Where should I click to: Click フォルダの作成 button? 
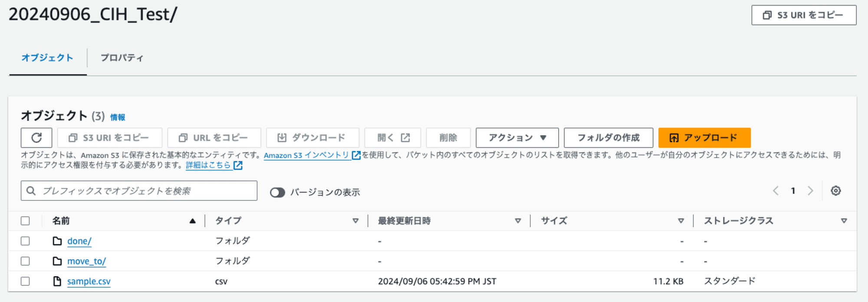pos(608,138)
